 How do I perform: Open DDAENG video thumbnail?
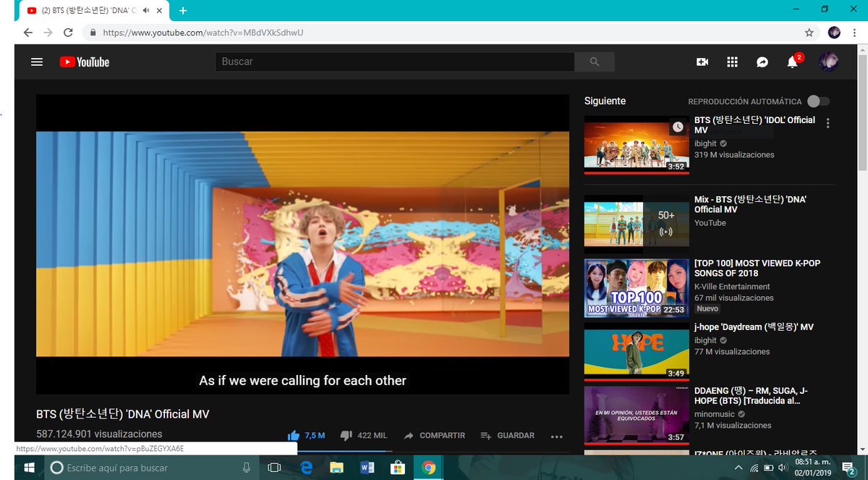pyautogui.click(x=637, y=415)
